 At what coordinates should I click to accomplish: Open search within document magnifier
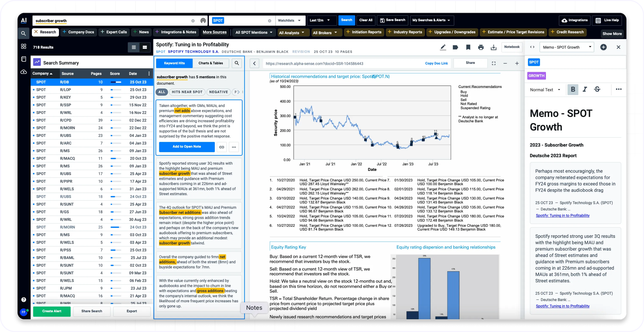point(236,63)
